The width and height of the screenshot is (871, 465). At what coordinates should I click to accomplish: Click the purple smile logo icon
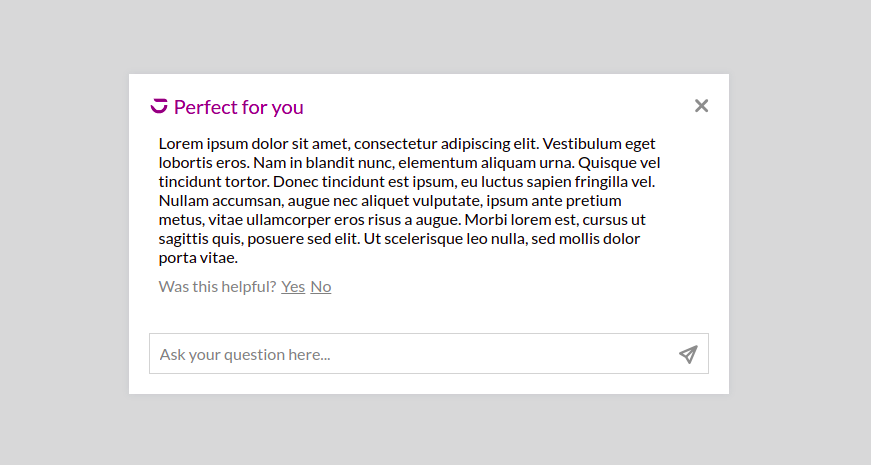tap(159, 106)
